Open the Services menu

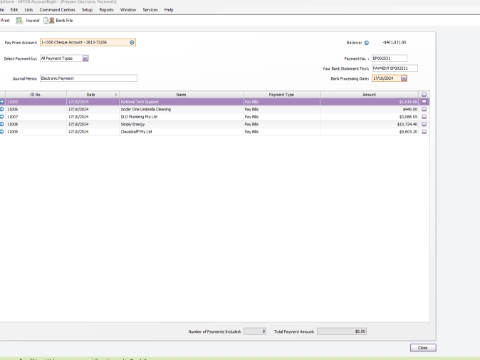point(150,10)
